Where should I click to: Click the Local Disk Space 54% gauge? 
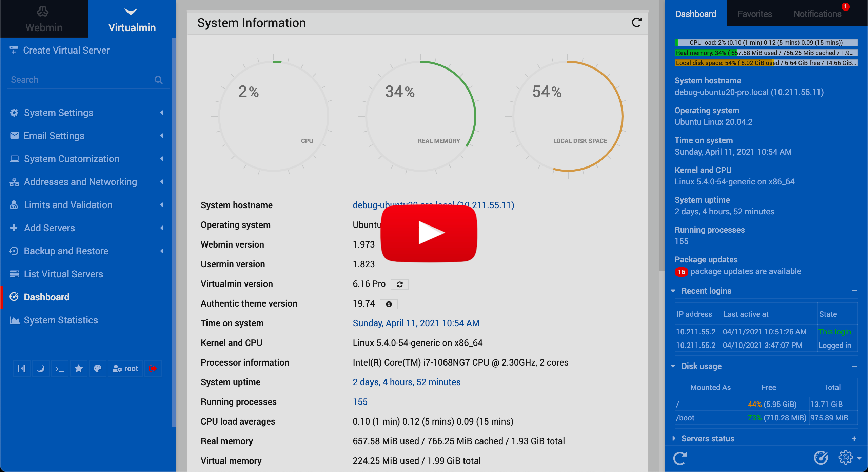(x=568, y=116)
